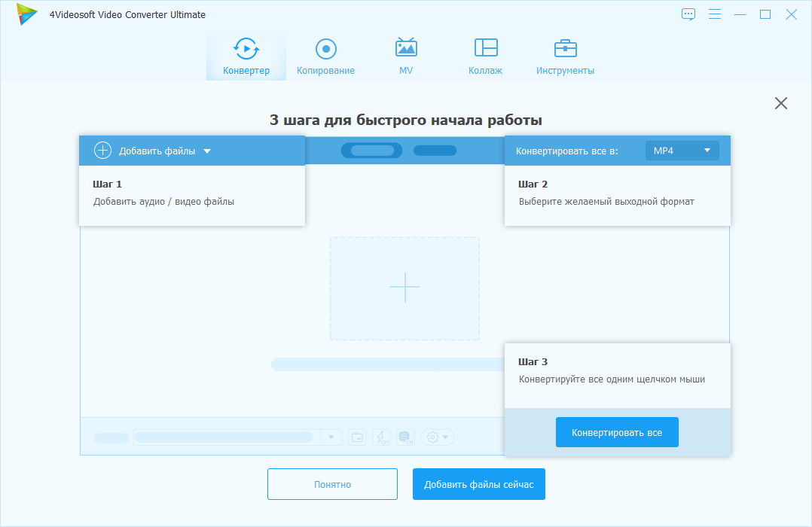
Task: Click Добавить файлы сейчас button
Action: 478,484
